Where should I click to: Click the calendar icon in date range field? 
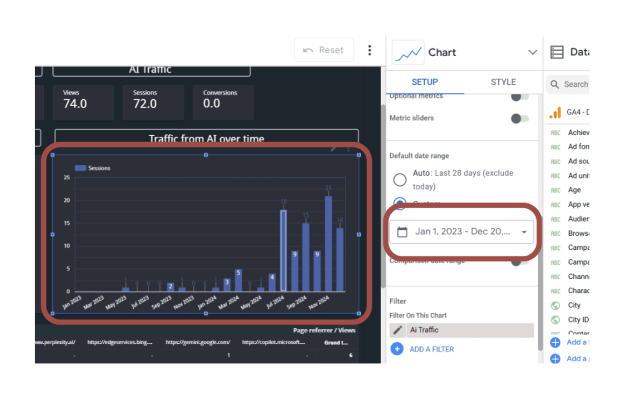(403, 232)
